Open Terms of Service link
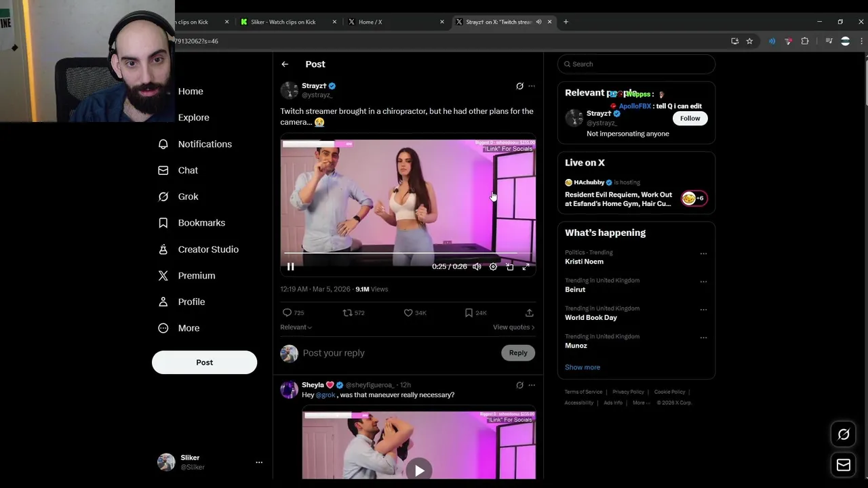Image resolution: width=868 pixels, height=488 pixels. [583, 392]
